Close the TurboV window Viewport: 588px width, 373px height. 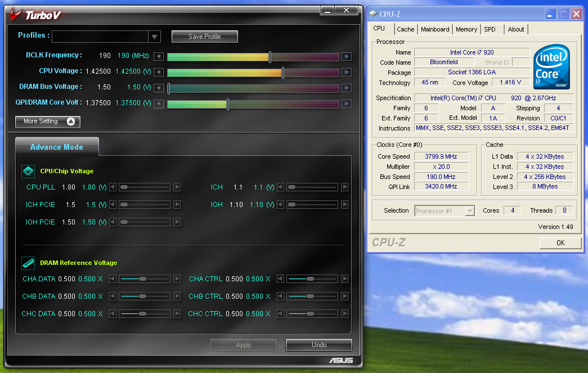click(x=347, y=11)
